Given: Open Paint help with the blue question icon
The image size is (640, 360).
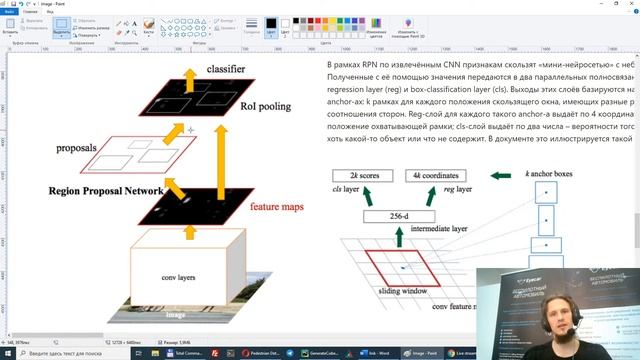Looking at the screenshot, I should (636, 11).
